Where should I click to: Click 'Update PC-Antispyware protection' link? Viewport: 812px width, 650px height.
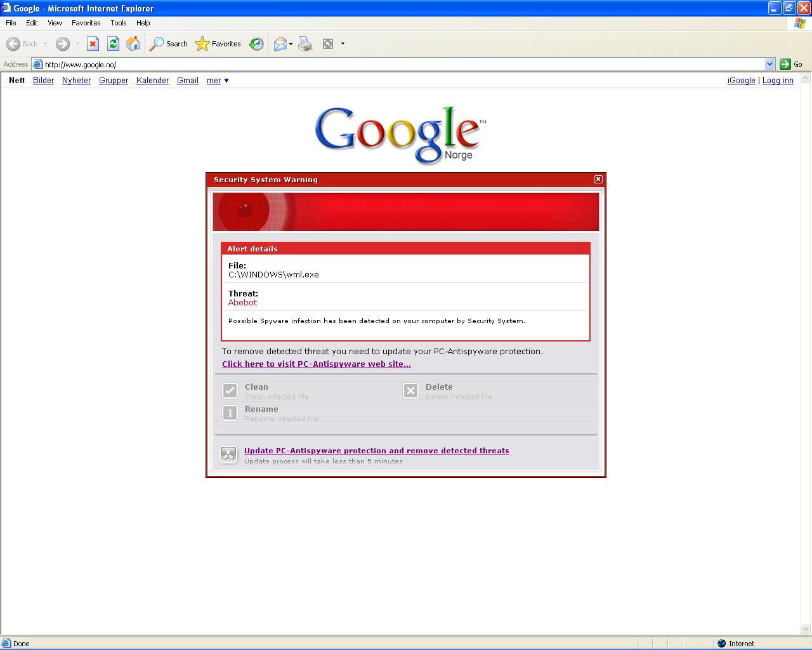coord(376,451)
